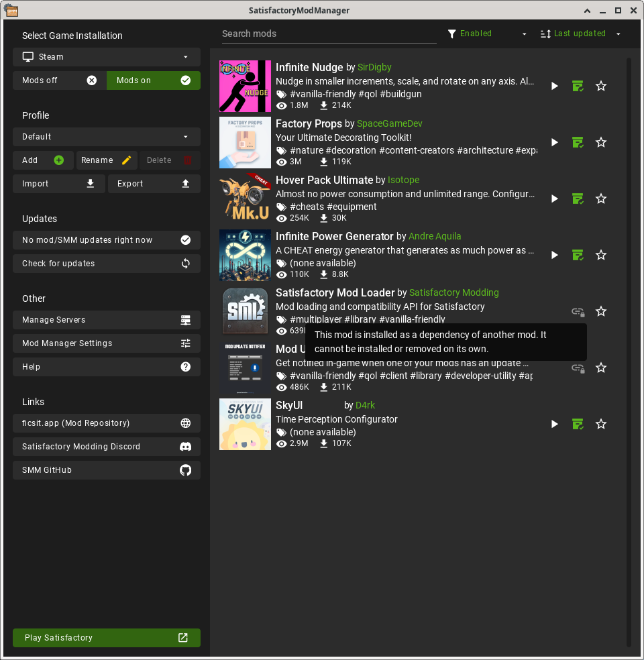Turn mods on
The width and height of the screenshot is (644, 660).
click(x=154, y=80)
